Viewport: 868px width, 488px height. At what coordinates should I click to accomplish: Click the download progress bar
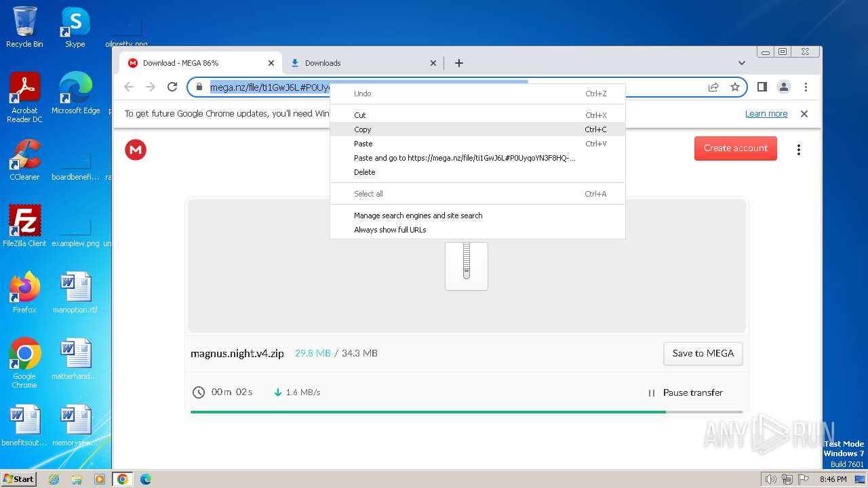click(467, 411)
